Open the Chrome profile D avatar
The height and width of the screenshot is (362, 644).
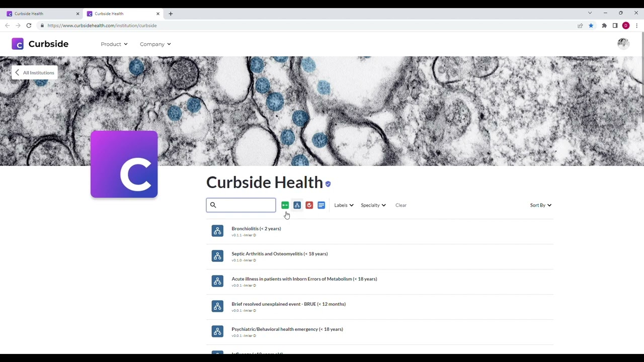click(626, 26)
